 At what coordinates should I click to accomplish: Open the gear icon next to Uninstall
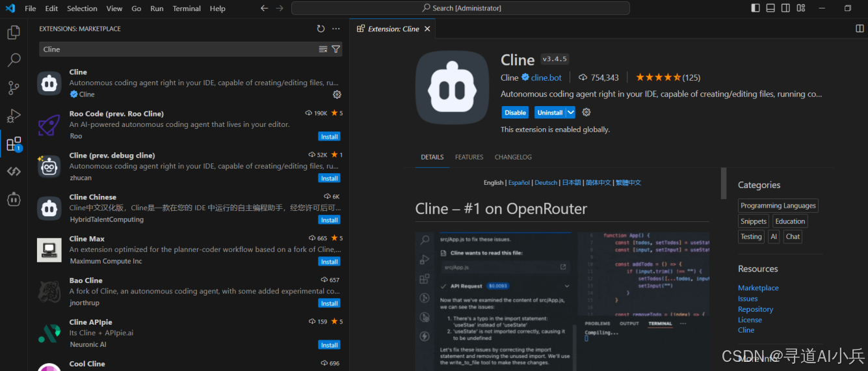[x=586, y=112]
